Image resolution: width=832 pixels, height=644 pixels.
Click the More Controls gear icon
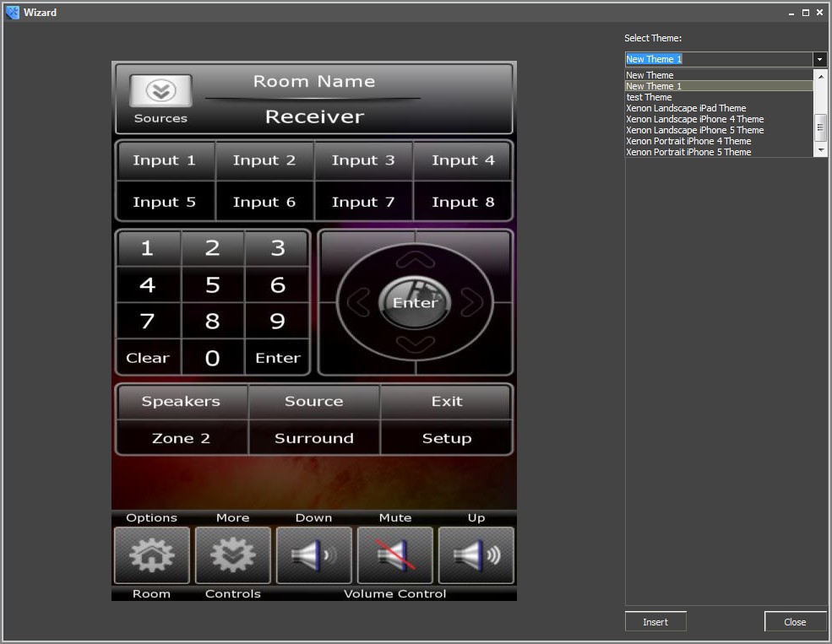pyautogui.click(x=233, y=555)
